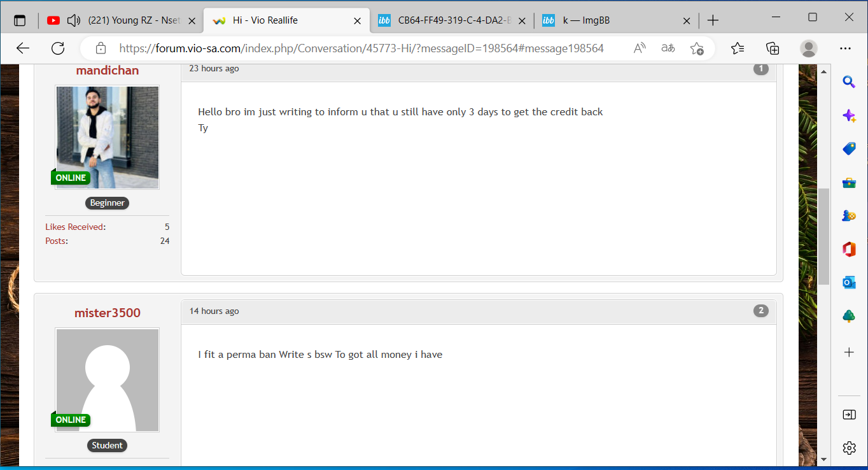Close the k — ImgBB tab
This screenshot has width=868, height=470.
pyautogui.click(x=687, y=20)
